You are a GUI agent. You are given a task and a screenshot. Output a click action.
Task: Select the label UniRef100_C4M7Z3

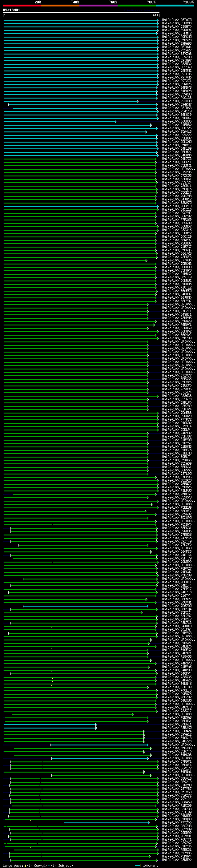coord(177,159)
